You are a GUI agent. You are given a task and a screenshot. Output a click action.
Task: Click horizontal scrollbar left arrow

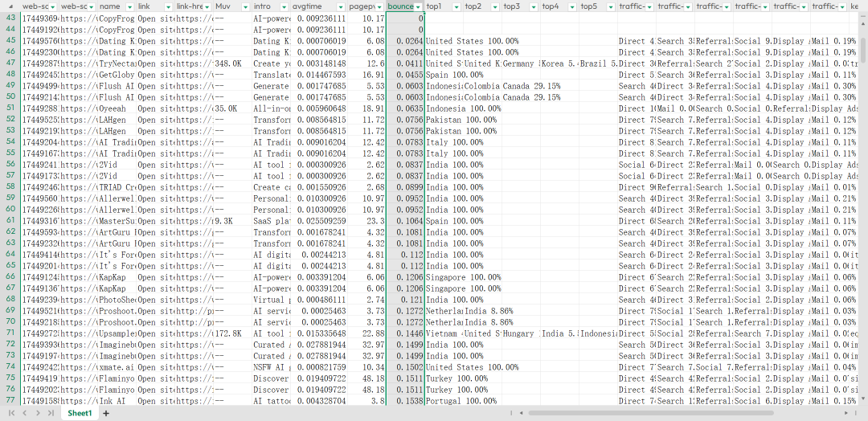click(x=521, y=413)
